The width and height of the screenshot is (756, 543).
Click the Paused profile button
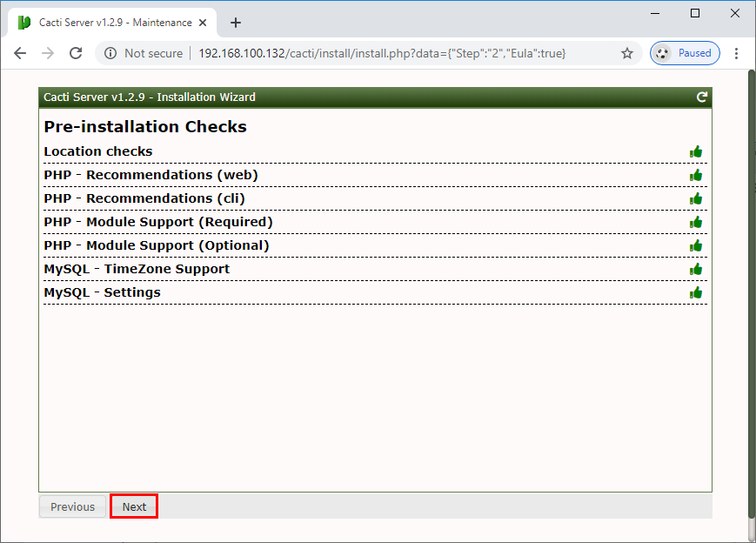coord(685,53)
